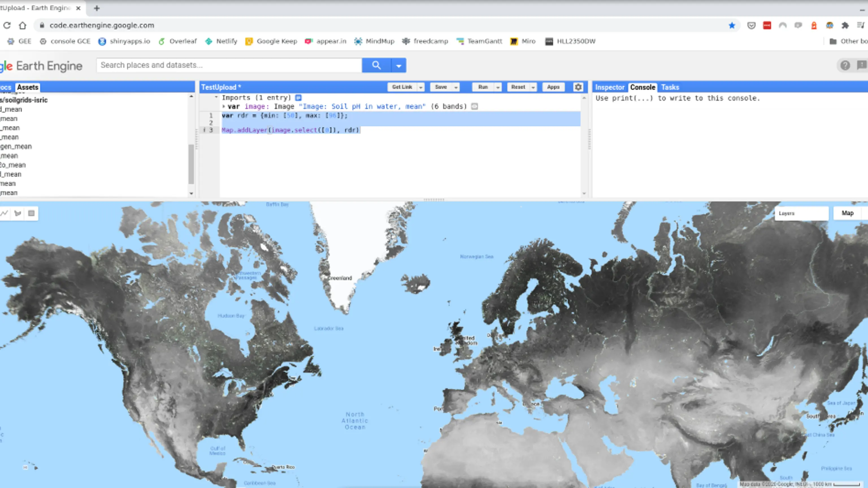The height and width of the screenshot is (488, 868).
Task: Open the search options dropdown arrow
Action: click(x=399, y=65)
